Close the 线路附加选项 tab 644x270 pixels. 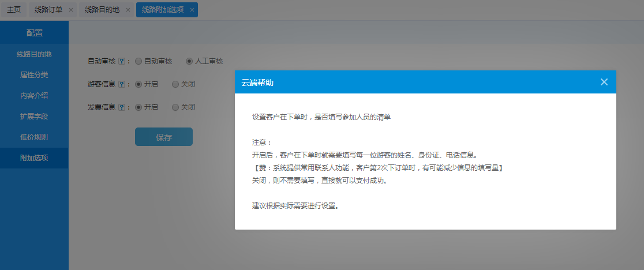click(192, 10)
